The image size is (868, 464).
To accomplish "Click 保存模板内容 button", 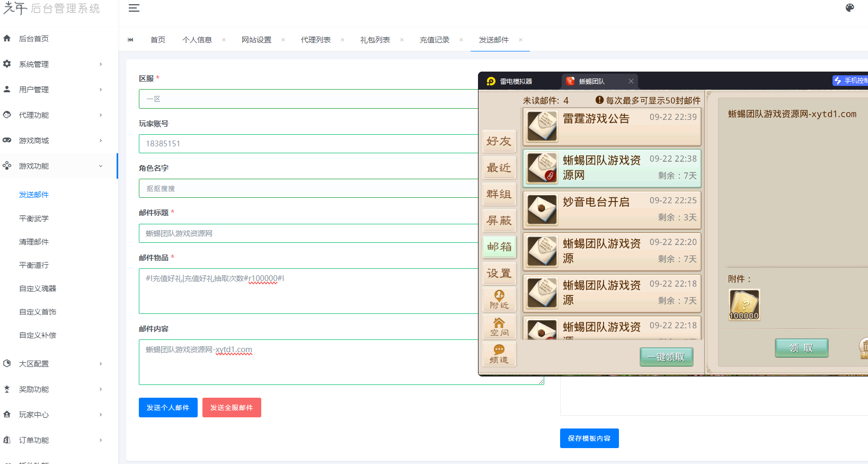I will click(x=589, y=438).
